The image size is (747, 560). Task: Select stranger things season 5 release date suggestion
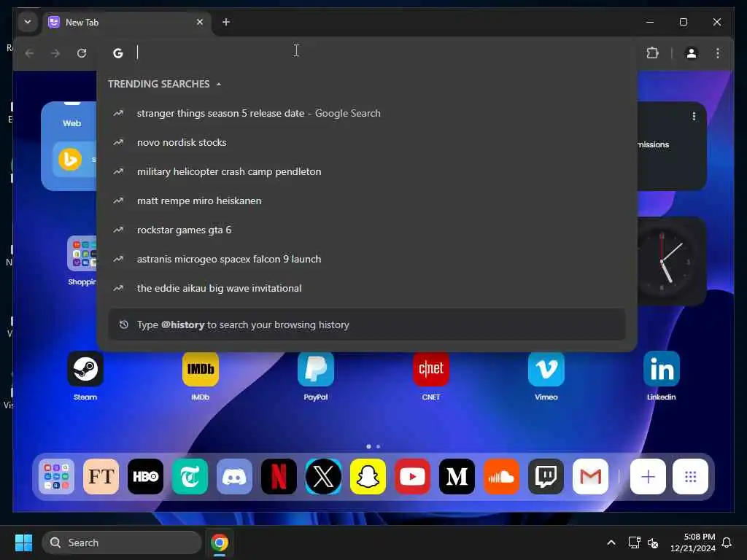click(x=367, y=113)
